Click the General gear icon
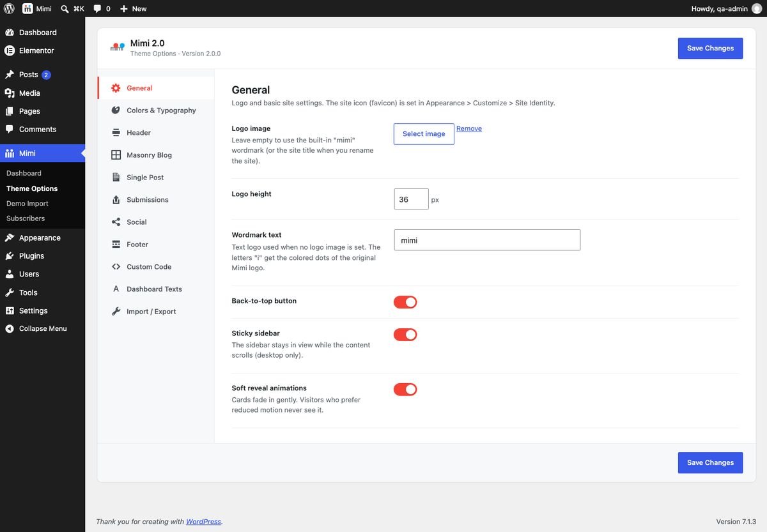This screenshot has height=532, width=767. 116,88
